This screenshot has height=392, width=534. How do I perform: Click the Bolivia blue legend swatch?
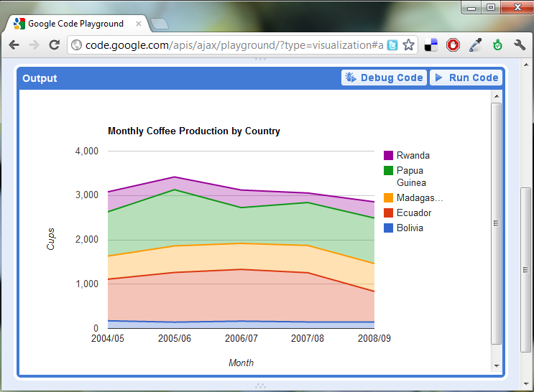[388, 228]
